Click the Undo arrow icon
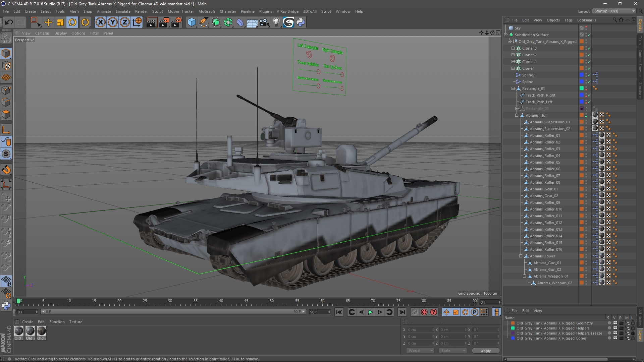Image resolution: width=644 pixels, height=362 pixels. [9, 22]
